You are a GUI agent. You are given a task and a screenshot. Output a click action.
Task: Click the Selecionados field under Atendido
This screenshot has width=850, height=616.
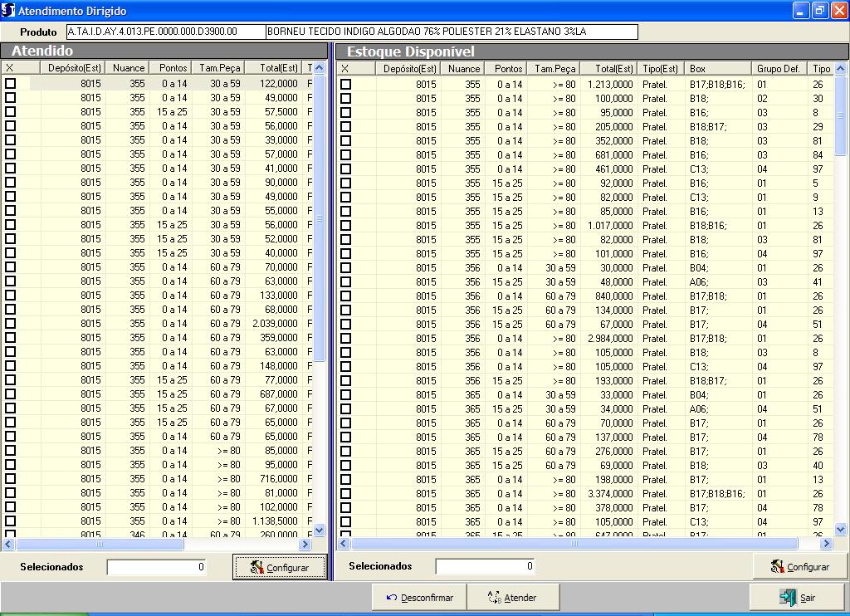point(156,567)
